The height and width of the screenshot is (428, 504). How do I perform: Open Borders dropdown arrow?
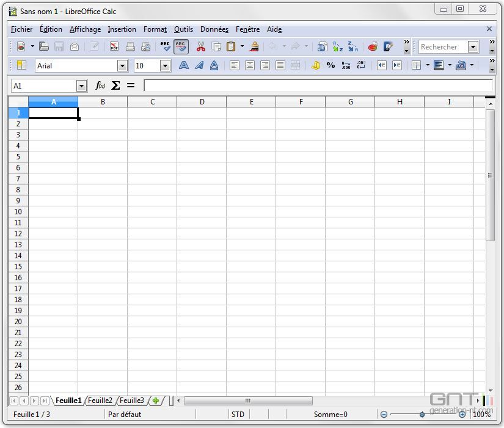coord(428,65)
